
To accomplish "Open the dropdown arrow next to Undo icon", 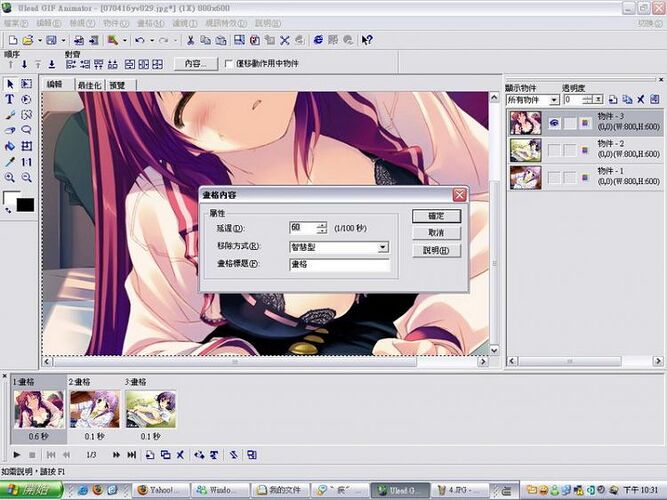I will (151, 40).
